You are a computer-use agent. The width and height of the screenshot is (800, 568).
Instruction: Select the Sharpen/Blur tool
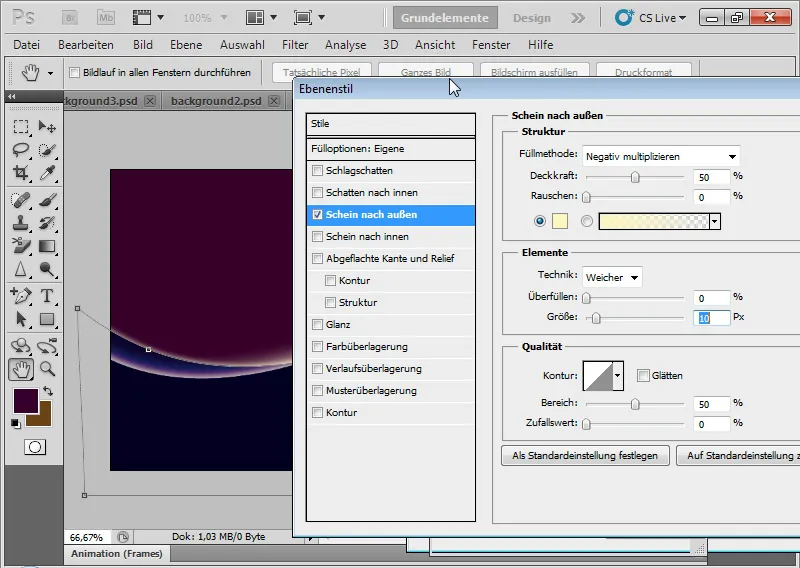click(21, 269)
